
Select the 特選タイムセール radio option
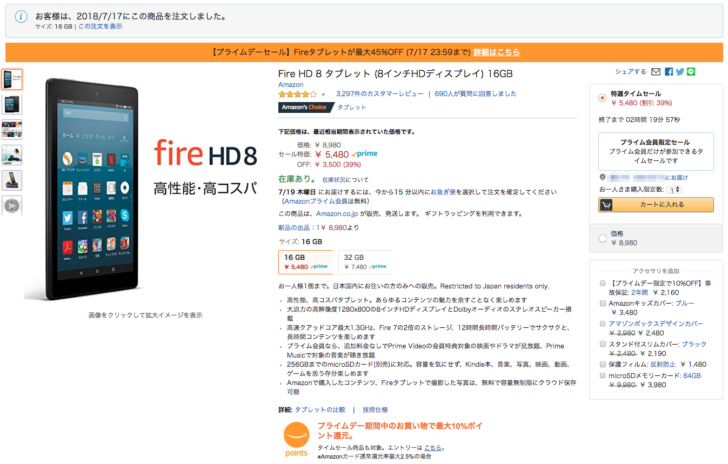(x=602, y=98)
